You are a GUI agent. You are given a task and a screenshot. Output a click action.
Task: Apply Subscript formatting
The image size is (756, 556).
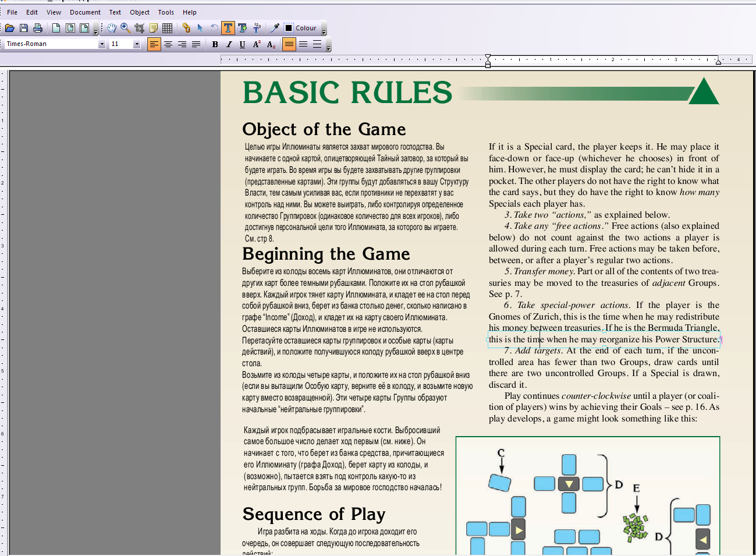point(271,44)
